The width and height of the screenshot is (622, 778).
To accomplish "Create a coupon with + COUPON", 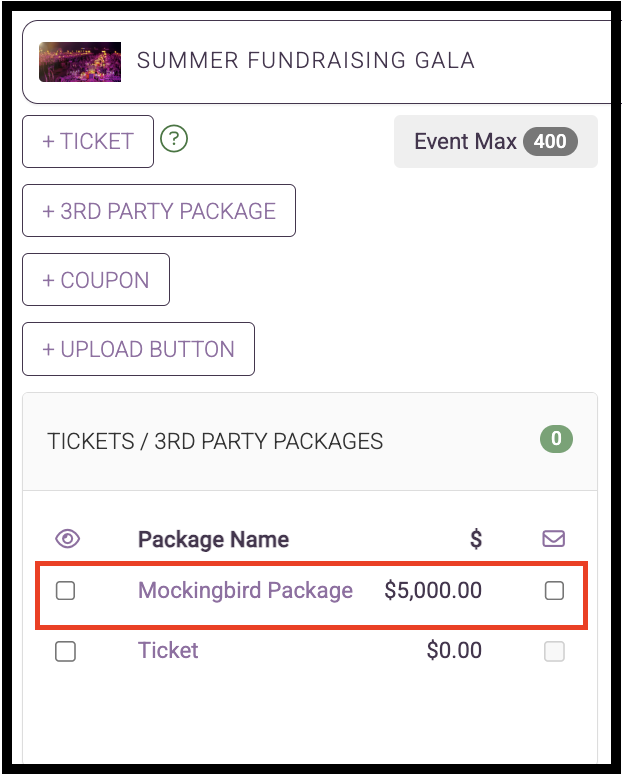I will [96, 280].
